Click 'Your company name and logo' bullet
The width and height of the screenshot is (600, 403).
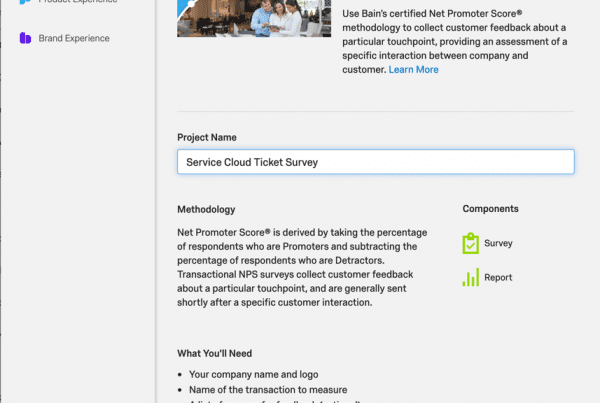click(x=253, y=374)
